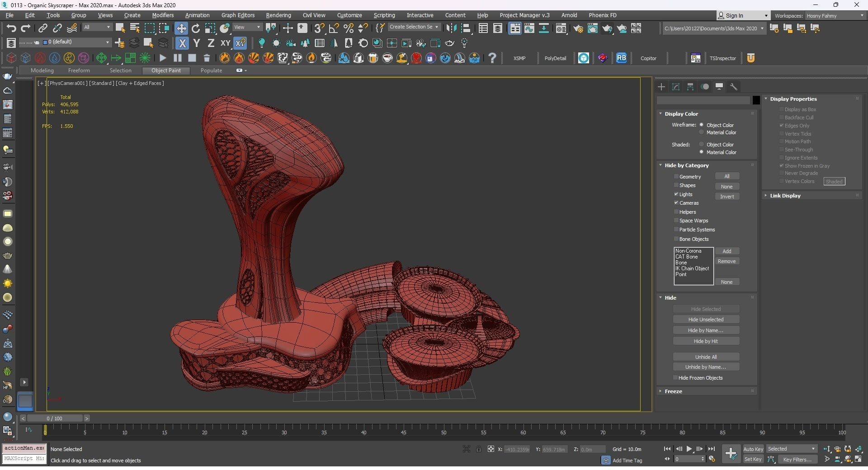The width and height of the screenshot is (868, 470).
Task: Click the black object color swatch
Action: [756, 100]
